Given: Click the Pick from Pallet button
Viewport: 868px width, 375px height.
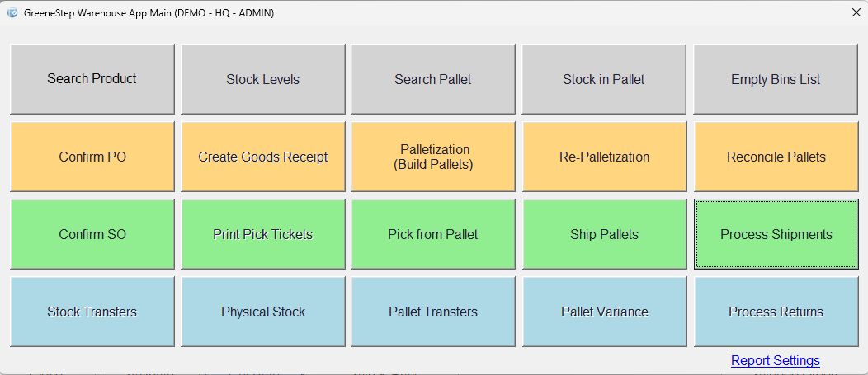Looking at the screenshot, I should 433,234.
